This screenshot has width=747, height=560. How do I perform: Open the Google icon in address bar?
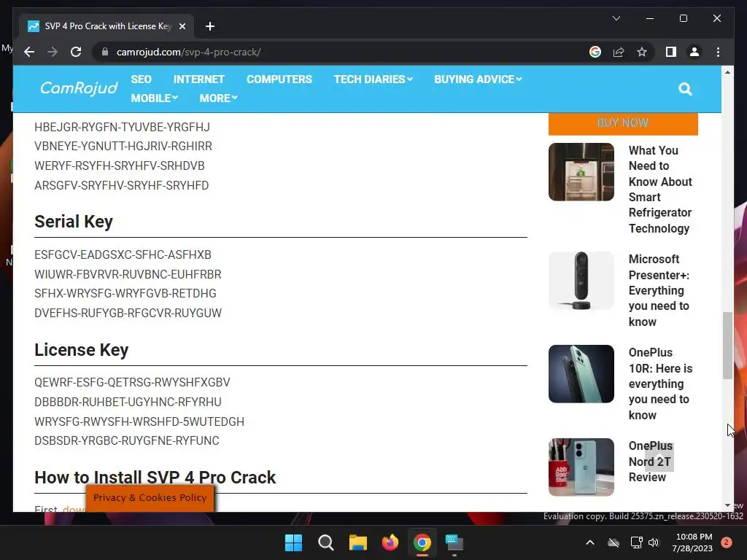[595, 52]
